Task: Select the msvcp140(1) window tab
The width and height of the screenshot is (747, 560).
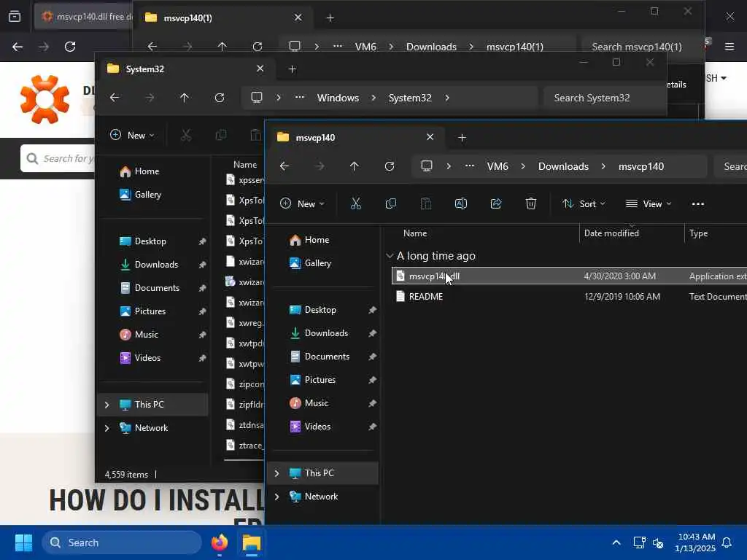Action: pyautogui.click(x=224, y=17)
